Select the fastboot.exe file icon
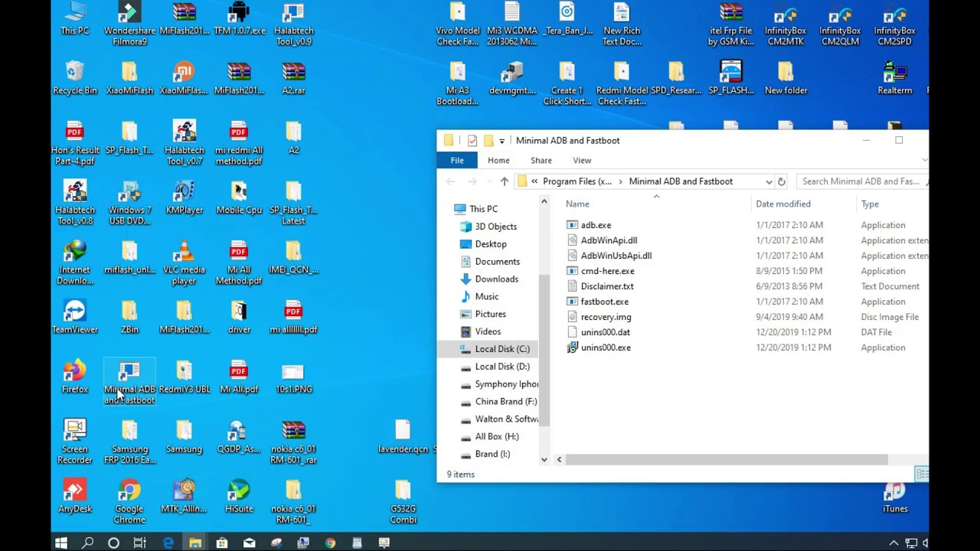The width and height of the screenshot is (980, 551). point(572,302)
